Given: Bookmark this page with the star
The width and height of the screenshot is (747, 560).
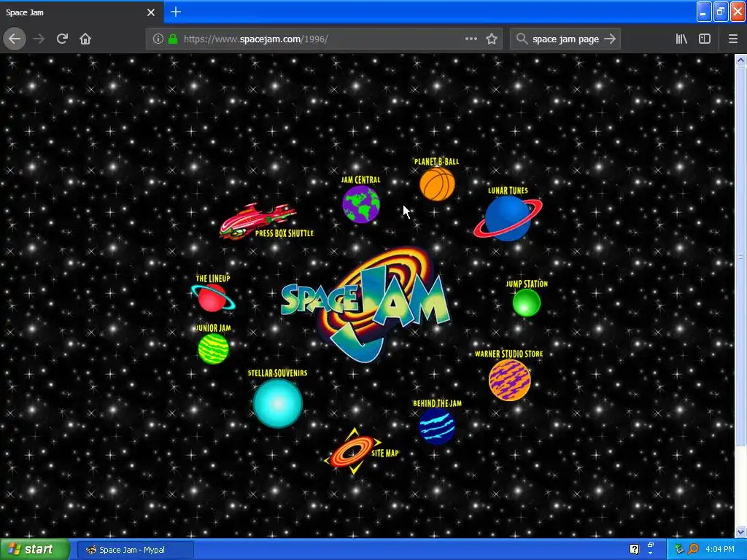Looking at the screenshot, I should 492,39.
